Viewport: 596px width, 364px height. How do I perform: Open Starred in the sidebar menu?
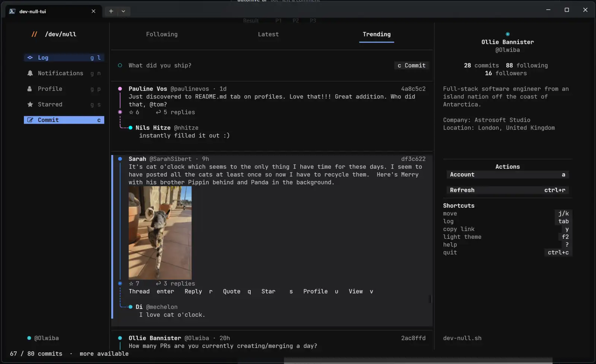click(x=64, y=105)
